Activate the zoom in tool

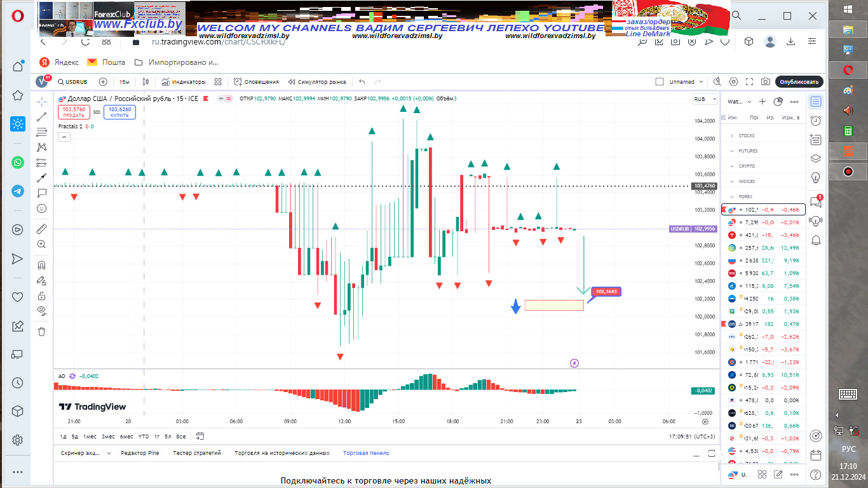coord(42,244)
